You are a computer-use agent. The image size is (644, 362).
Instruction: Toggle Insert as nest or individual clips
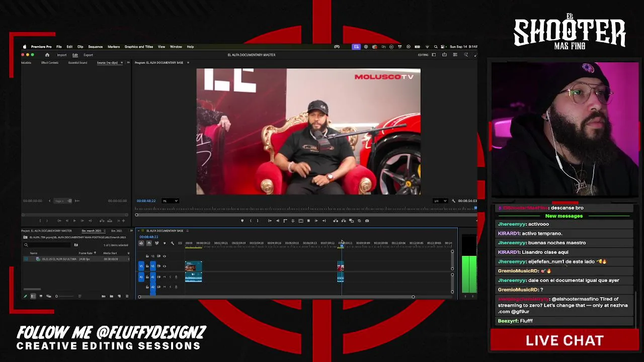141,243
